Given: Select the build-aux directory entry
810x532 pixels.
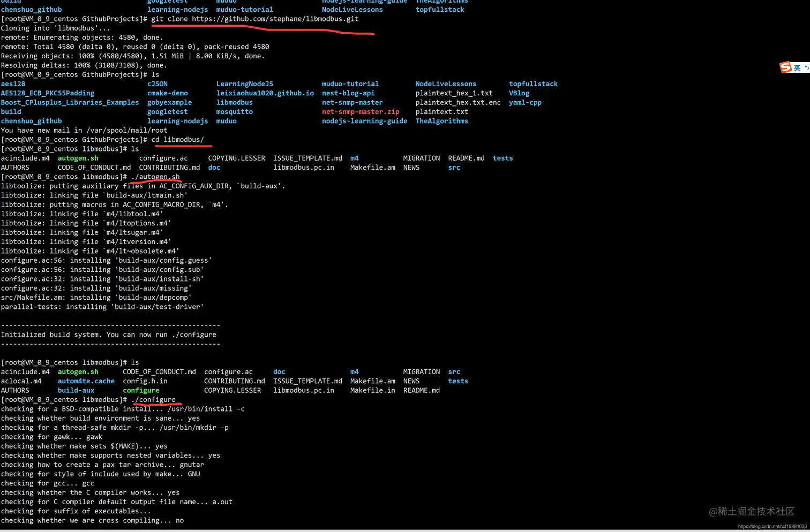Looking at the screenshot, I should pos(76,390).
